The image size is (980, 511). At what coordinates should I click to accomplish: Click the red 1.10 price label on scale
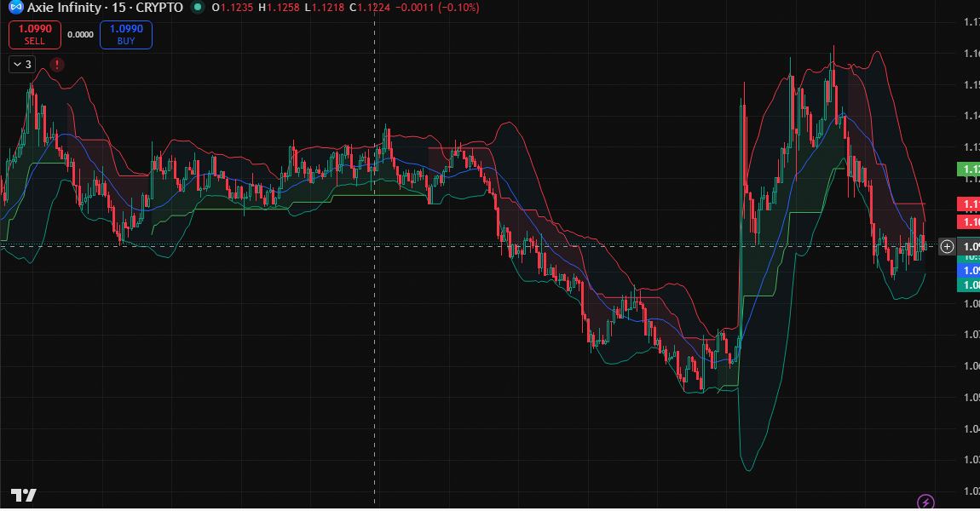click(x=969, y=221)
